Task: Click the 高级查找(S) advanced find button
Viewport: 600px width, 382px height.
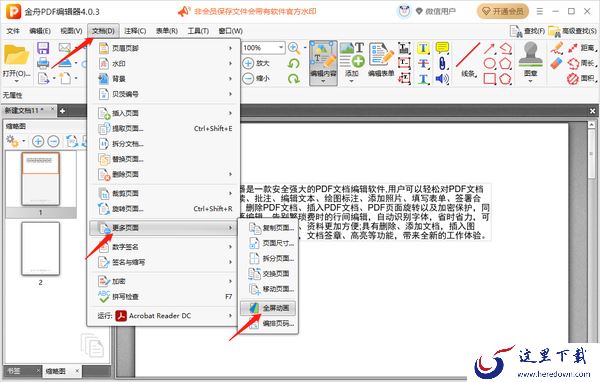Action: click(x=572, y=31)
